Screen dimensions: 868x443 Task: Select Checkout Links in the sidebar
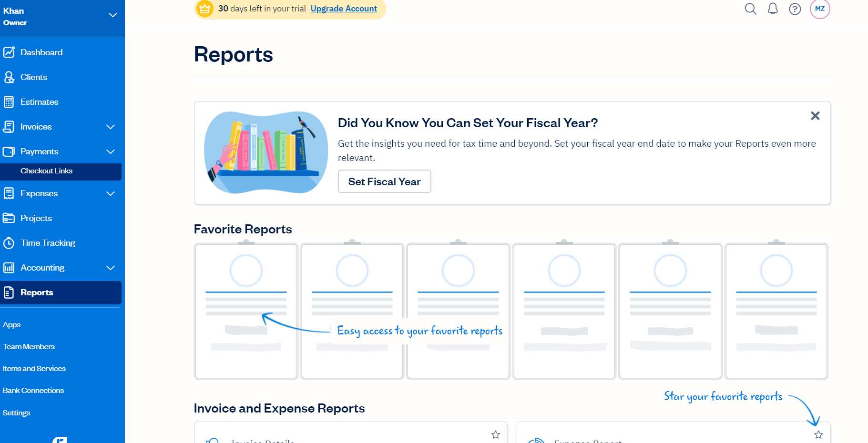coord(46,171)
